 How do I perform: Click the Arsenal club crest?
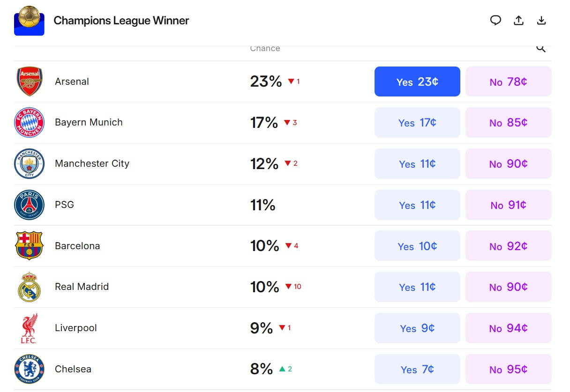point(30,81)
